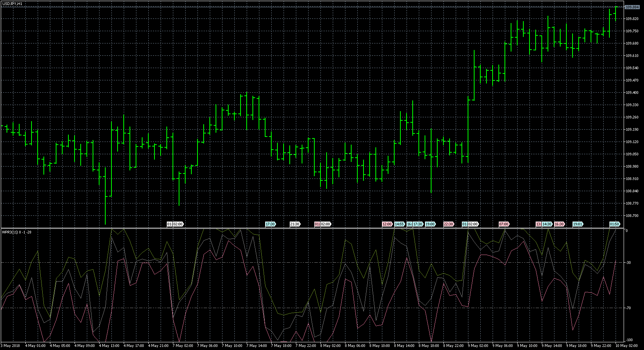Viewport: 644px width, 350px height.
Task: Open the 14:55 blue event marker
Action: coord(400,224)
